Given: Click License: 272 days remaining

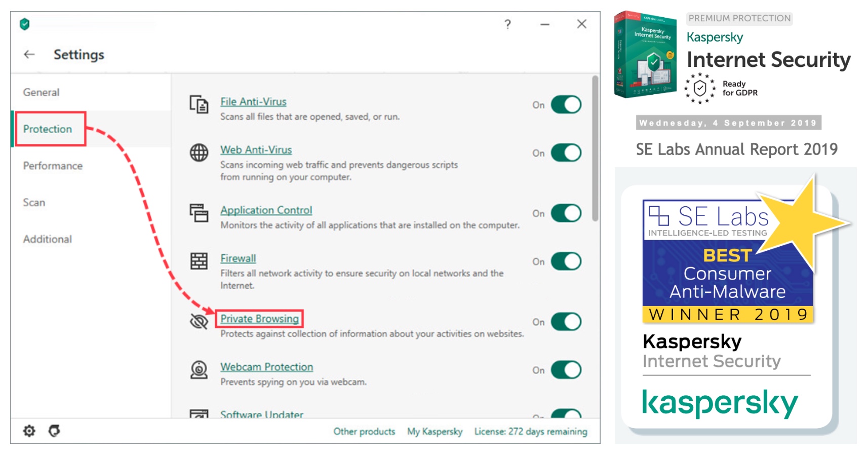Looking at the screenshot, I should tap(531, 431).
